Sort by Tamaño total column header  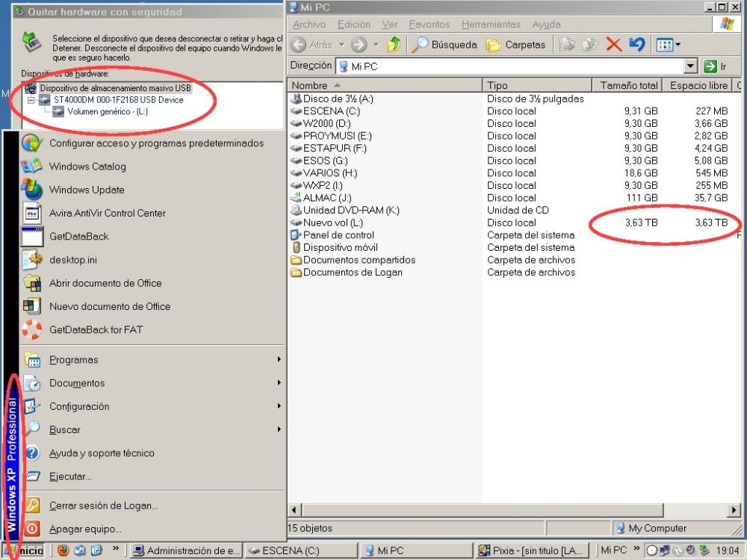628,85
